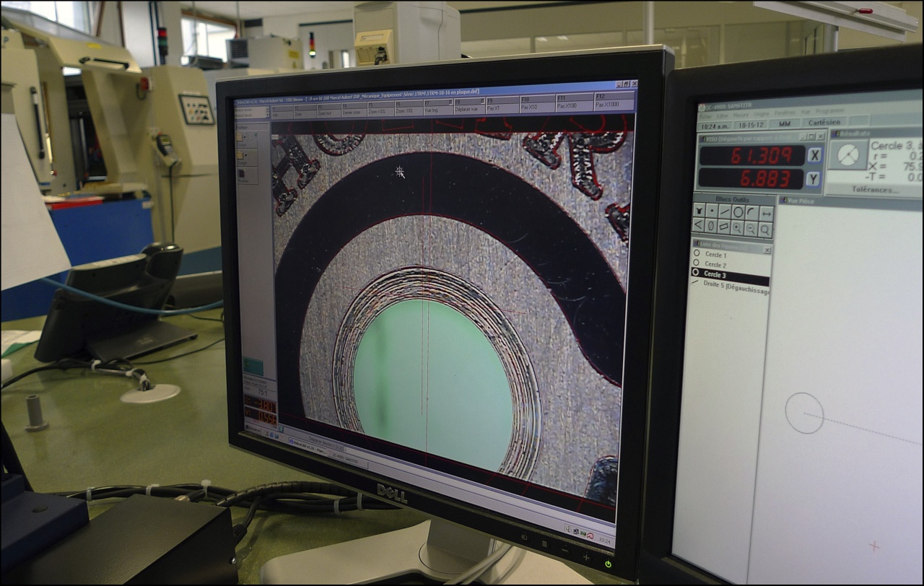Activate the zoom-in magnifier tool

coord(737,227)
